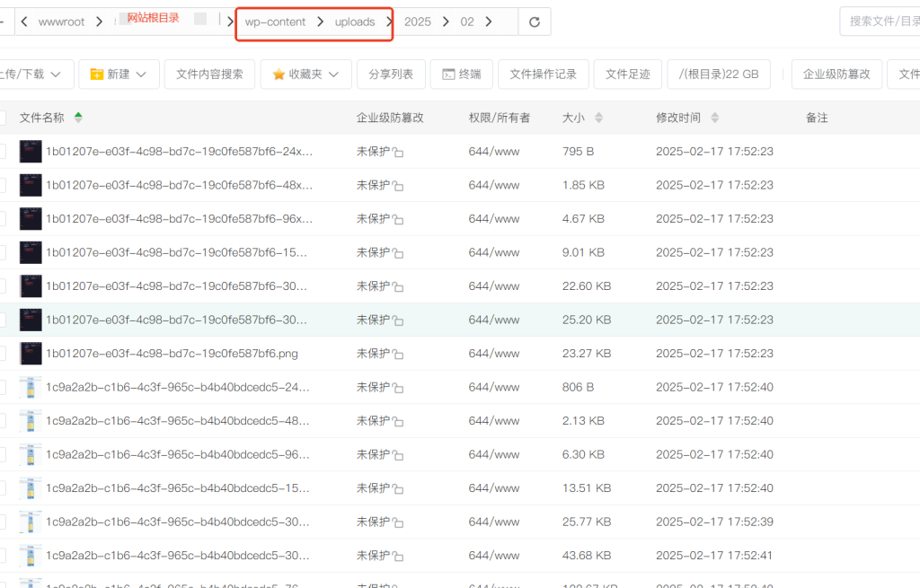Toggle the select-all checkbox in the header row
The height and width of the screenshot is (588, 920).
(x=2, y=118)
